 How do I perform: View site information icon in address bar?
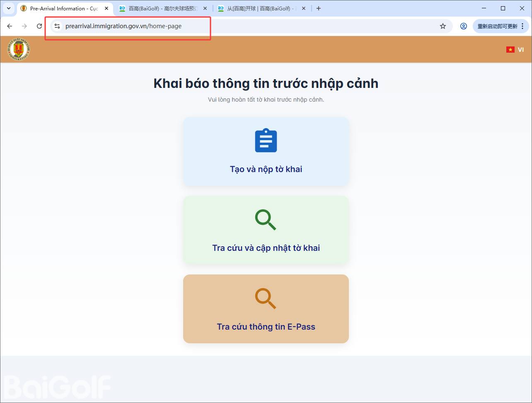point(57,26)
